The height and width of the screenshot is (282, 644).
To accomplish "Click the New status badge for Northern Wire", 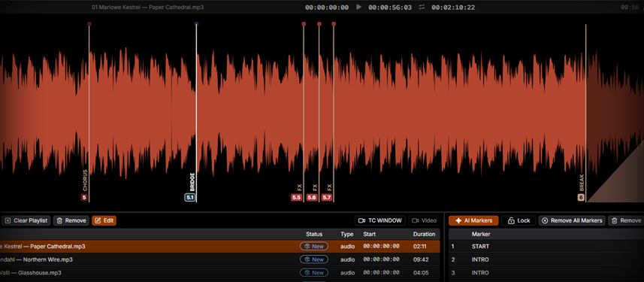I will pyautogui.click(x=314, y=259).
